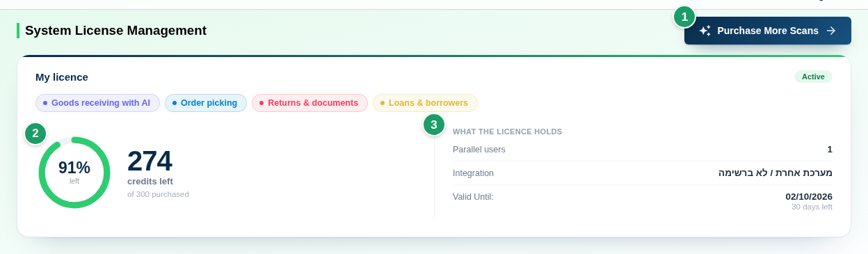
Task: Select the Goods receiving with AI tag
Action: tap(98, 103)
